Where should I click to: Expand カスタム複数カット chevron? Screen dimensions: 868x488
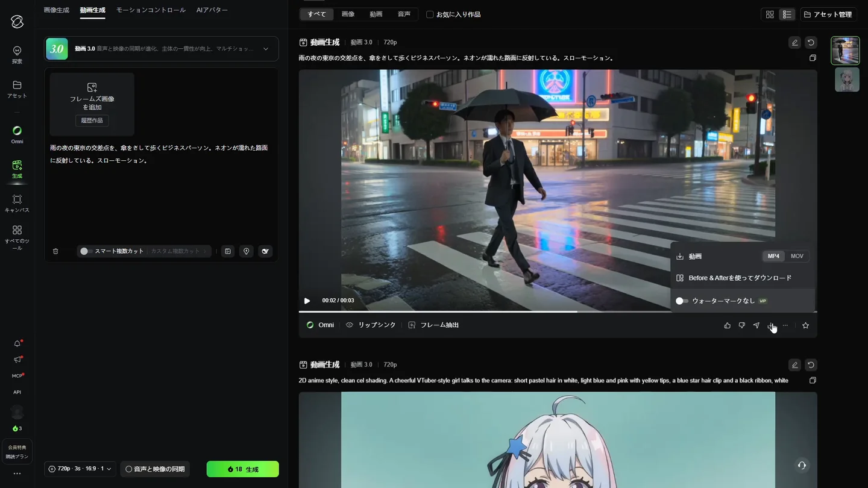pos(205,251)
